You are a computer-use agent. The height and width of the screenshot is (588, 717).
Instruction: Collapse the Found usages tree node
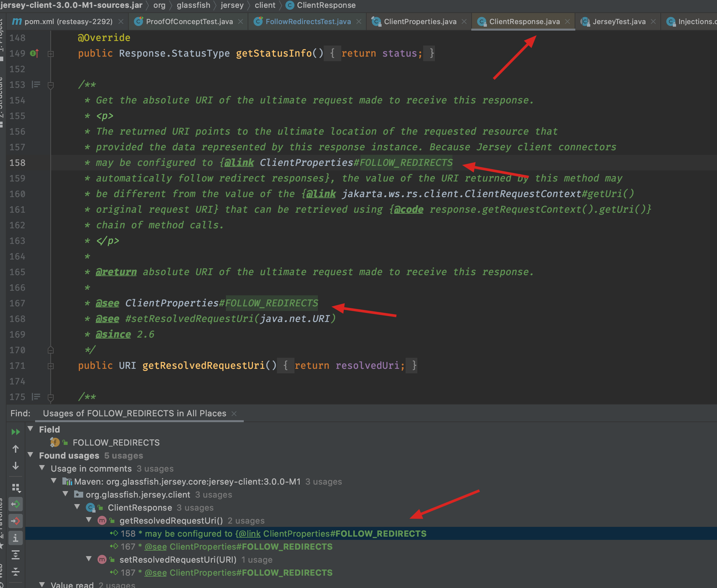pos(31,455)
